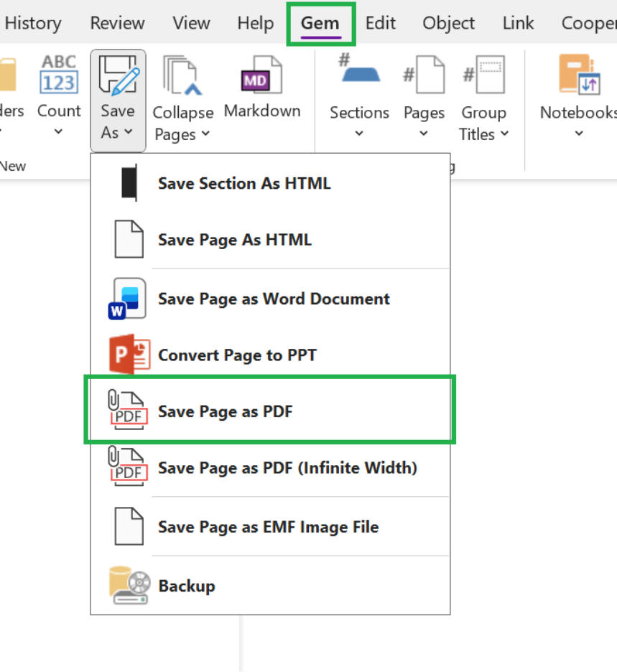Click the black section icon beside Save Section As HTML
617x672 pixels.
click(x=129, y=182)
